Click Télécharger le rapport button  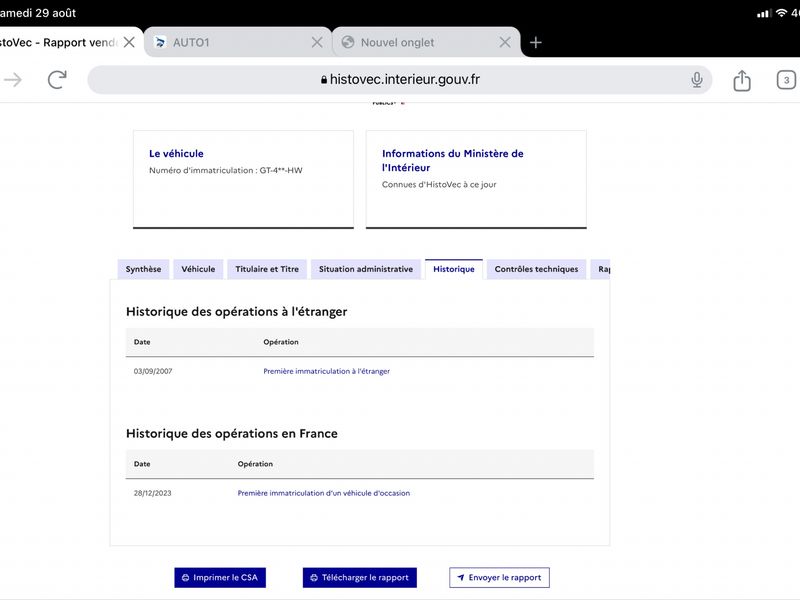(360, 578)
